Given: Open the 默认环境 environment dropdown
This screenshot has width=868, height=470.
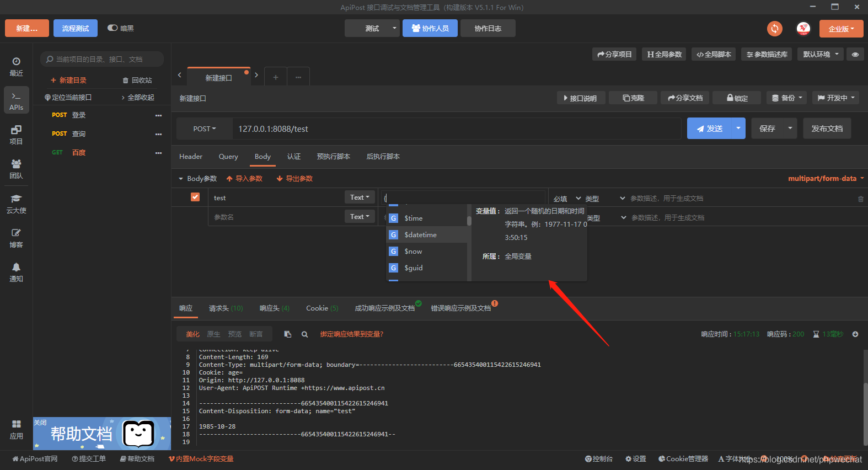Looking at the screenshot, I should coord(821,54).
